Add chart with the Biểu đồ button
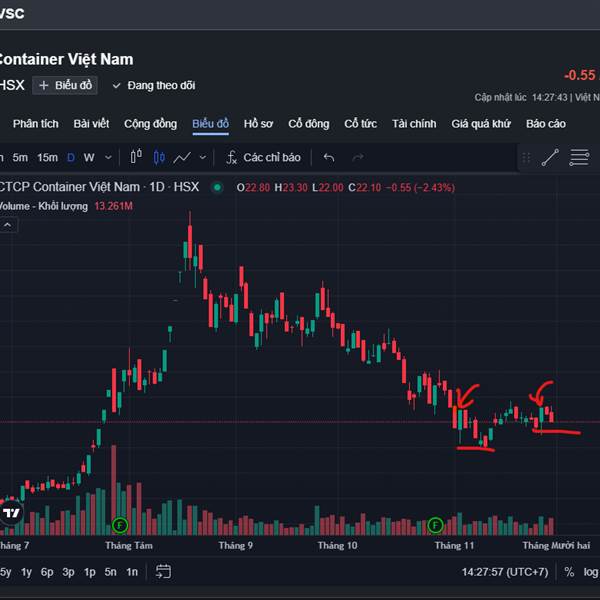The width and height of the screenshot is (600, 600). [65, 85]
